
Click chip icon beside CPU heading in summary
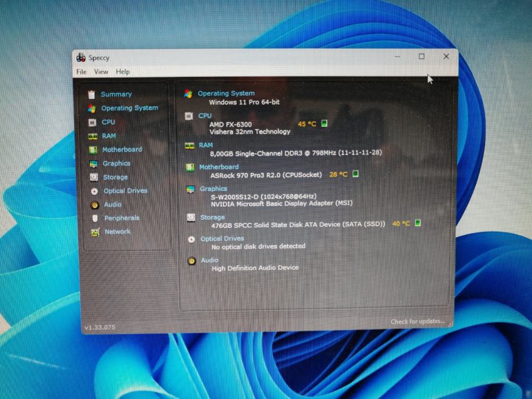(189, 116)
